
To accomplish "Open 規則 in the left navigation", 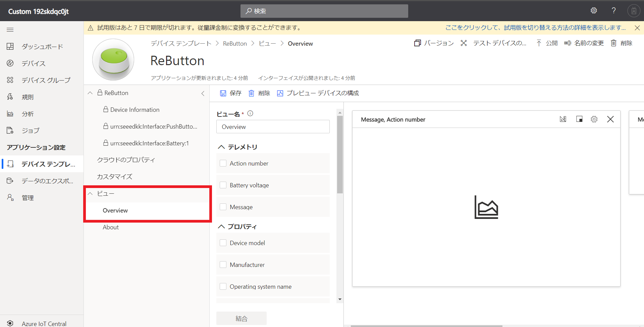I will point(42,97).
